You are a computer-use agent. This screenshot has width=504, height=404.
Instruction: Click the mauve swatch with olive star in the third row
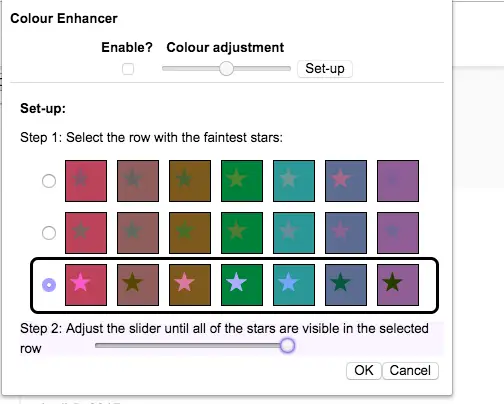(x=138, y=285)
